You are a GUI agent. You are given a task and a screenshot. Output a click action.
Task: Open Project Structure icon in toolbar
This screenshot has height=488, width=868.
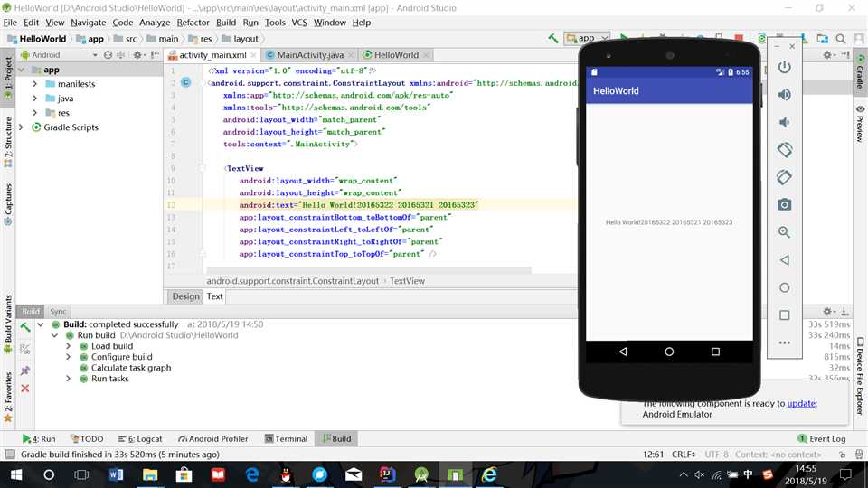point(823,38)
